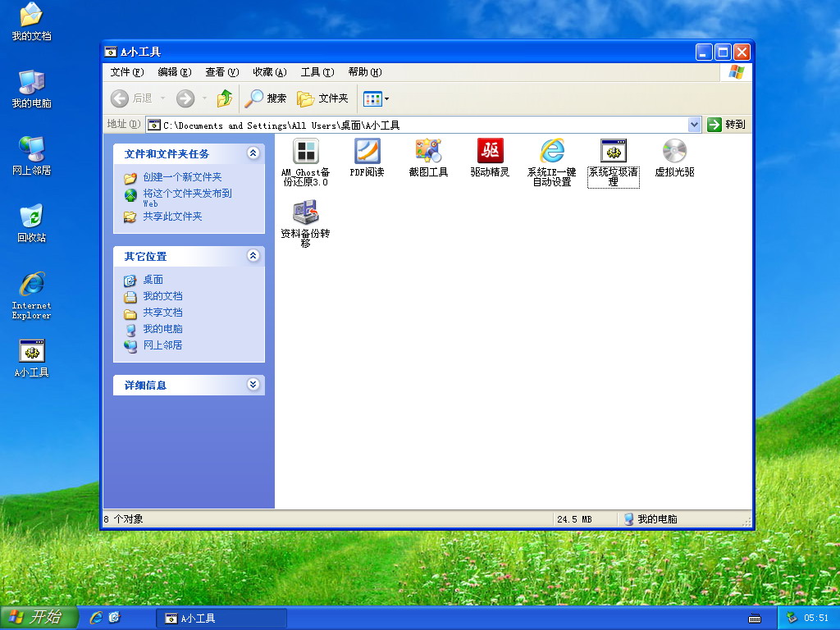Go to 网上邻居 in other places
This screenshot has height=630, width=840.
coord(163,345)
